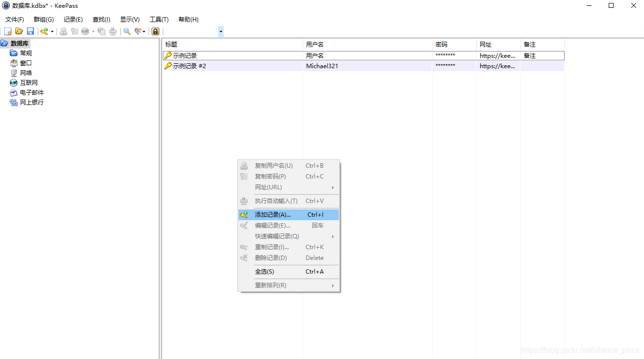
Task: Click the 数据库 root folder icon
Action: 4,44
